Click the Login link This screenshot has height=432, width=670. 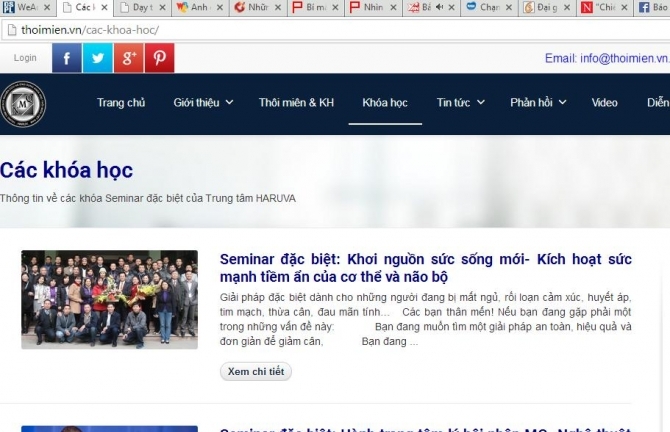[25, 58]
